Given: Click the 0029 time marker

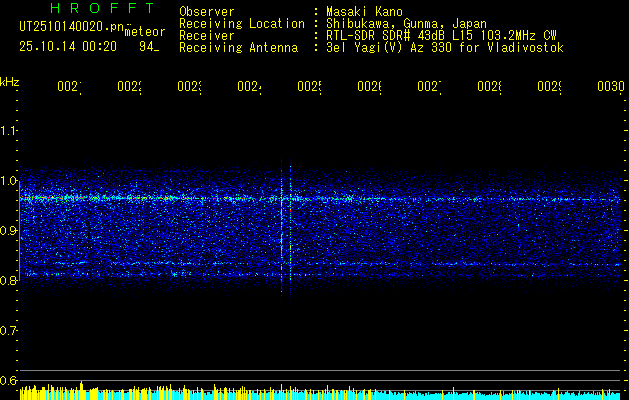Looking at the screenshot, I should [550, 86].
